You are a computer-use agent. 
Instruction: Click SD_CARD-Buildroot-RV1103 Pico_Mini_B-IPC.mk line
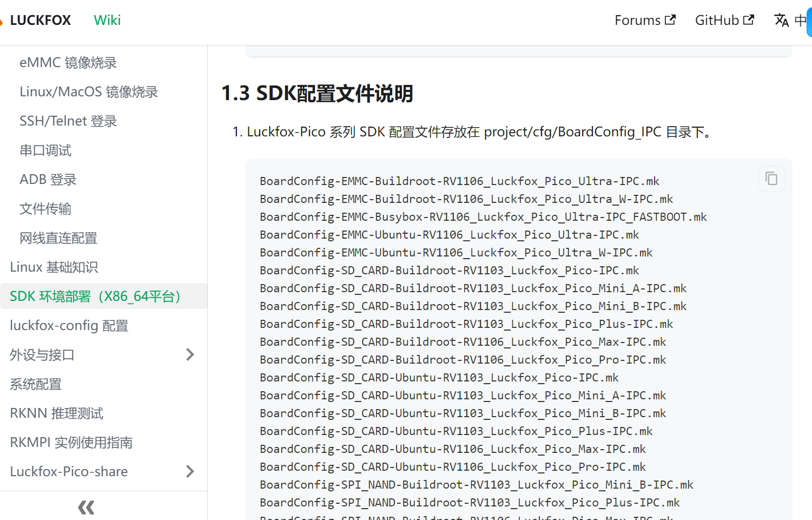coord(473,306)
